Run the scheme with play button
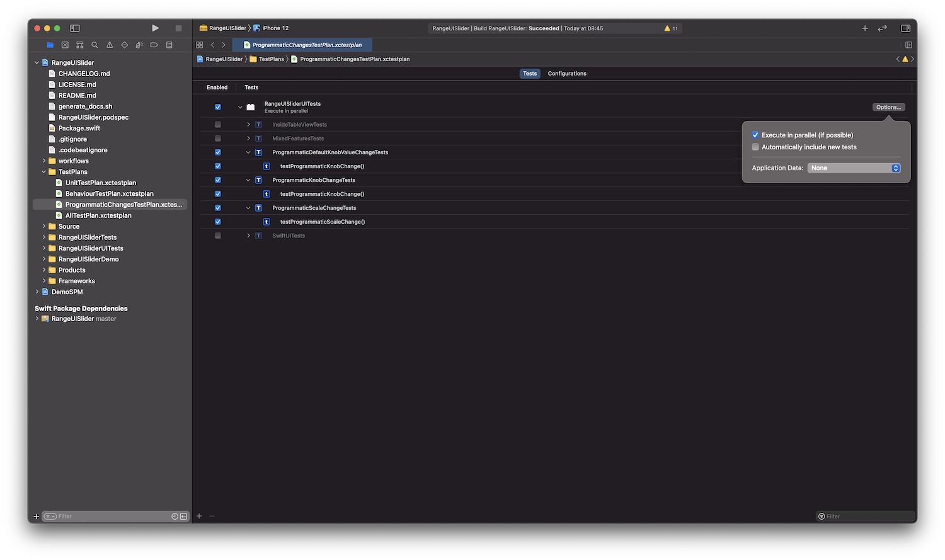This screenshot has height=560, width=945. pos(155,28)
